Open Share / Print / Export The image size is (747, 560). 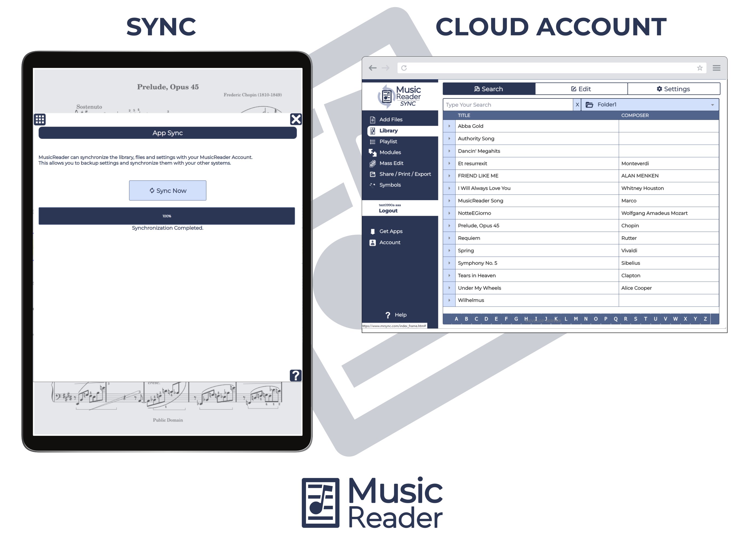405,174
